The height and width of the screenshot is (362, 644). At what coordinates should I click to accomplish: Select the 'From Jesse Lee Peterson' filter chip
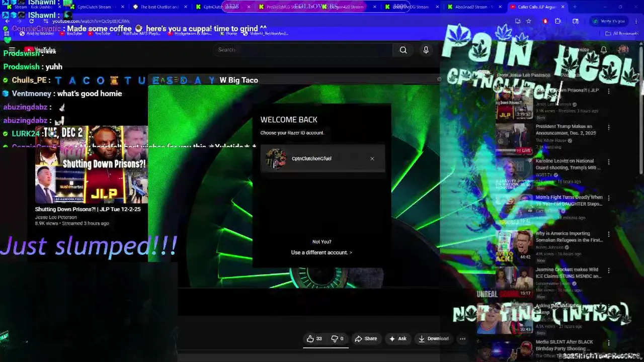click(523, 75)
